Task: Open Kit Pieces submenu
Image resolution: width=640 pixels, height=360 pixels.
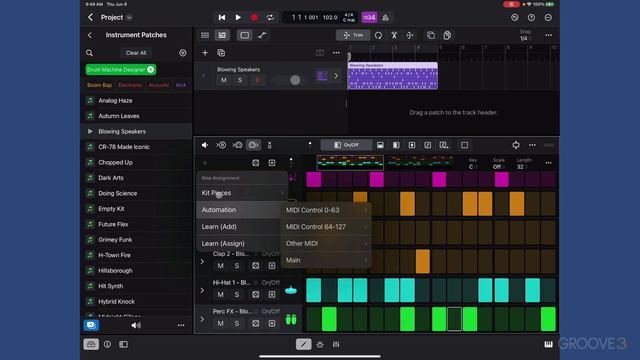Action: coord(242,193)
